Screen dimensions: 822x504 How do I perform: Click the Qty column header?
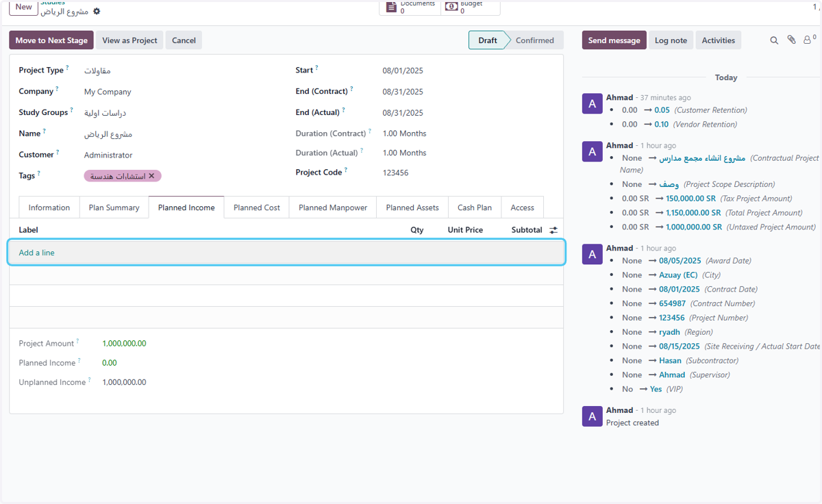[417, 230]
